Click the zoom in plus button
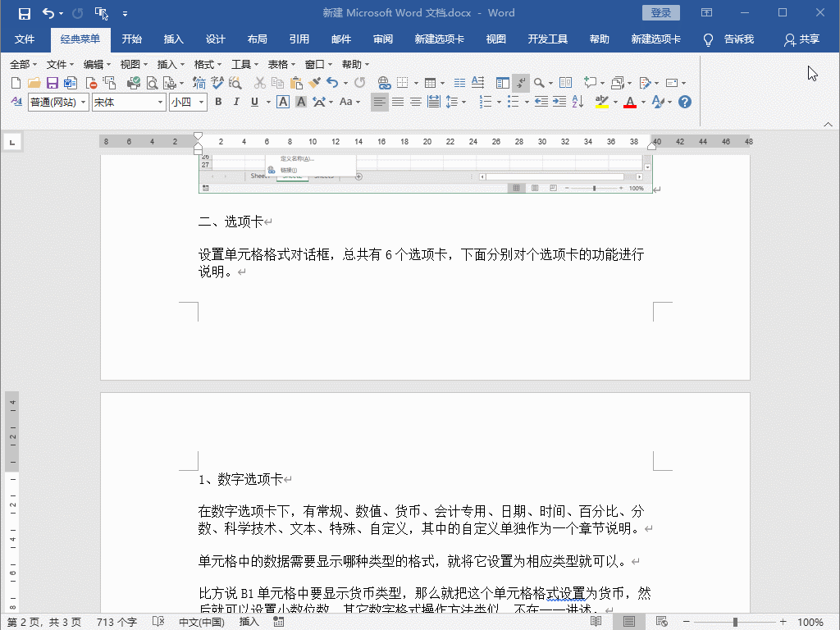Image resolution: width=840 pixels, height=630 pixels. coord(783,622)
